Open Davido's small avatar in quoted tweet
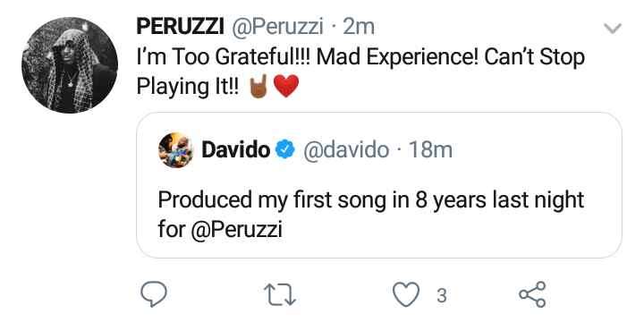The image size is (644, 322). [176, 150]
